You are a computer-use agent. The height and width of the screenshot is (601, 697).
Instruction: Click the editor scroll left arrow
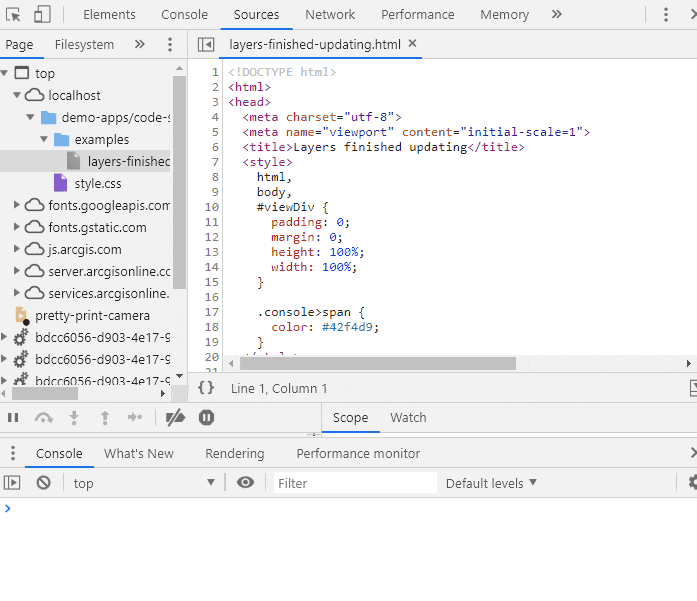coord(231,364)
